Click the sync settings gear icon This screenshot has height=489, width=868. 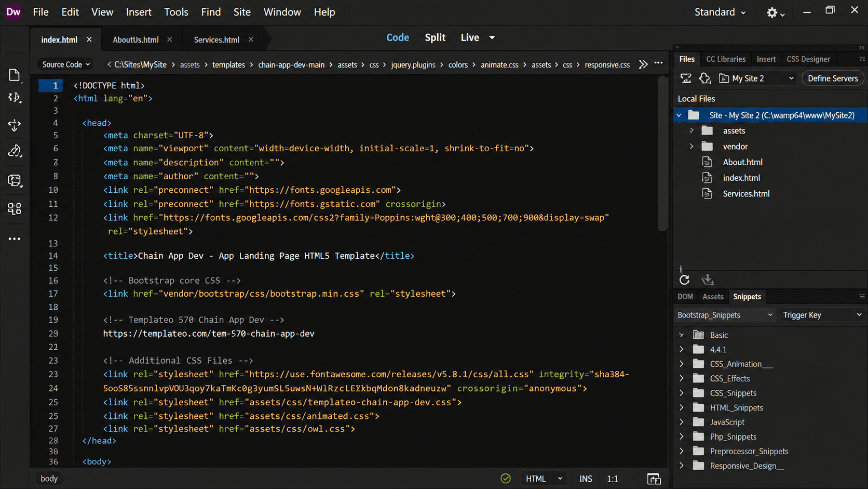click(x=775, y=12)
